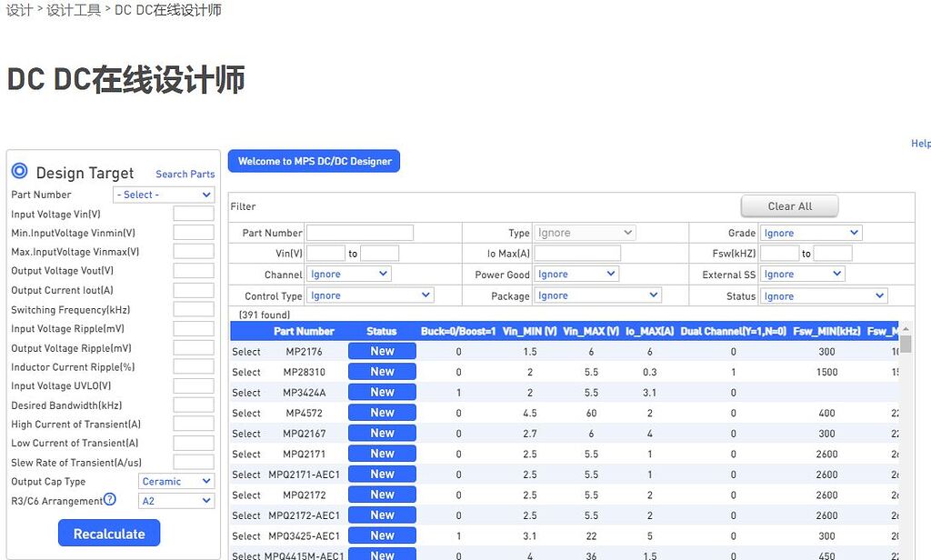Click the Design Target bullseye icon
The width and height of the screenshot is (931, 560).
tap(19, 172)
